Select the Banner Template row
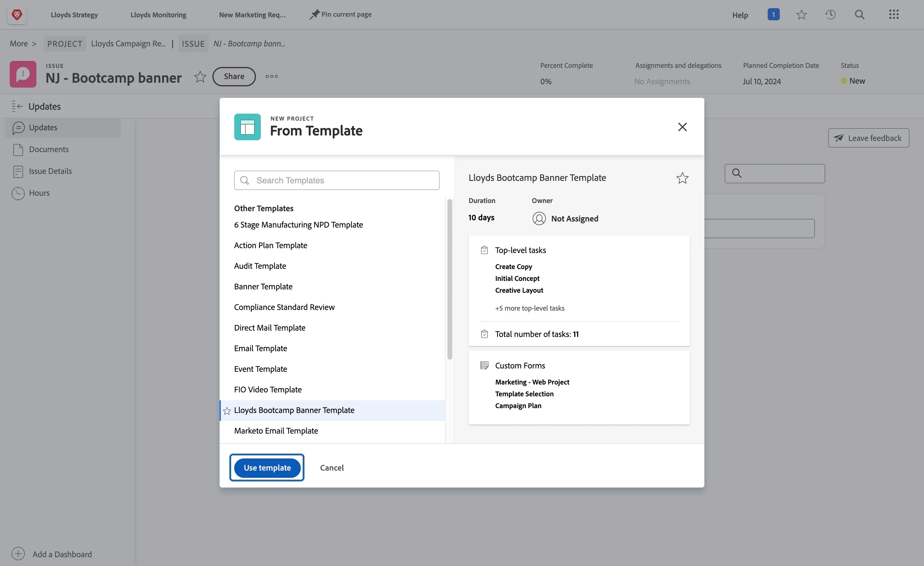Screen dimensions: 924x566 [332, 287]
